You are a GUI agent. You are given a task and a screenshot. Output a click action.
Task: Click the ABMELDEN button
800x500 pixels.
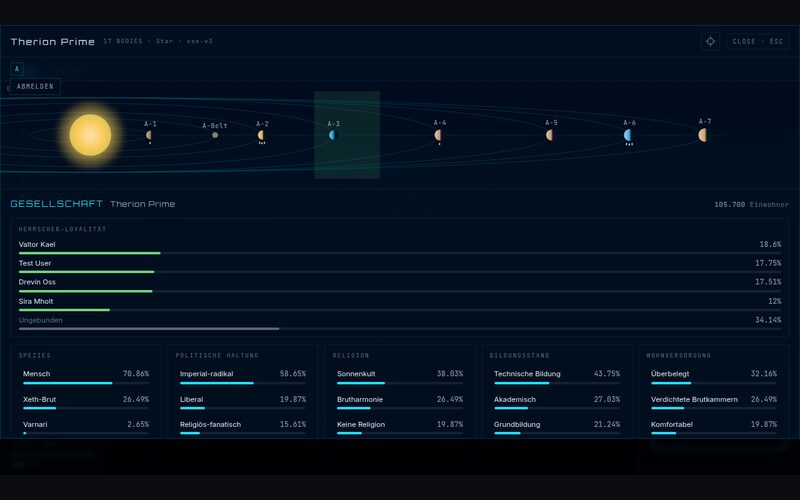click(x=35, y=86)
